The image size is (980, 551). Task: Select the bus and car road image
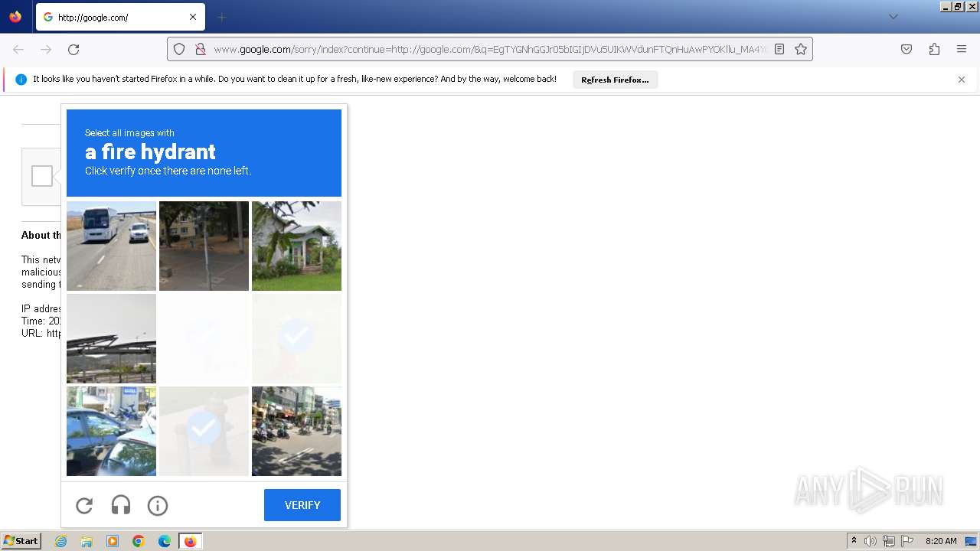(x=111, y=246)
